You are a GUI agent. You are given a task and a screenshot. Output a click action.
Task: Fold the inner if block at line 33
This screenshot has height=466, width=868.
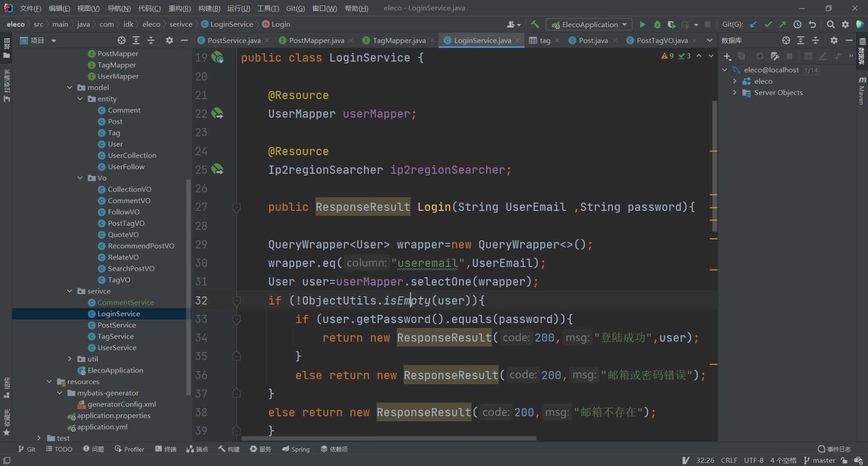[x=236, y=319]
